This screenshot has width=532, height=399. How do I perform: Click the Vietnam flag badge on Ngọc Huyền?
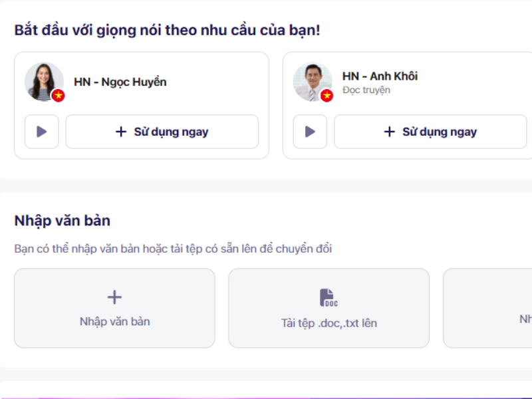pos(59,96)
